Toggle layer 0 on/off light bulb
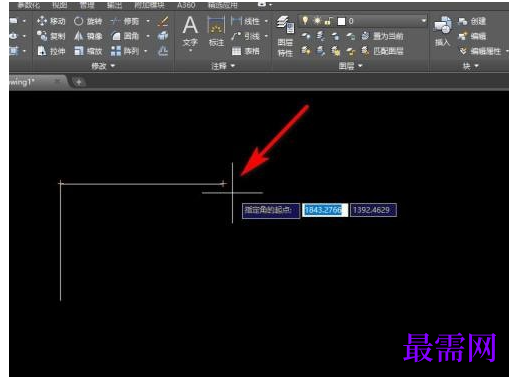 [305, 21]
